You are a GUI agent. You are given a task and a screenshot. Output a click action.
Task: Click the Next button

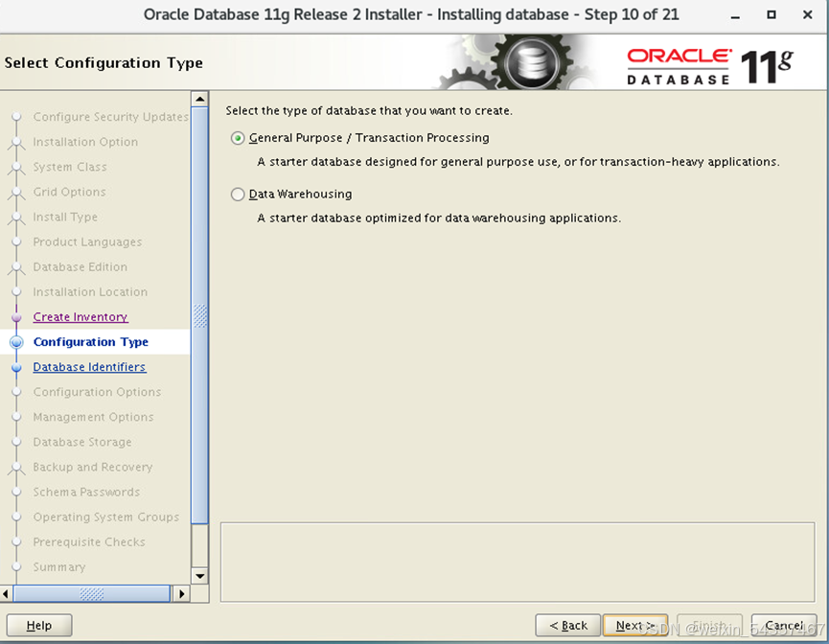635,626
